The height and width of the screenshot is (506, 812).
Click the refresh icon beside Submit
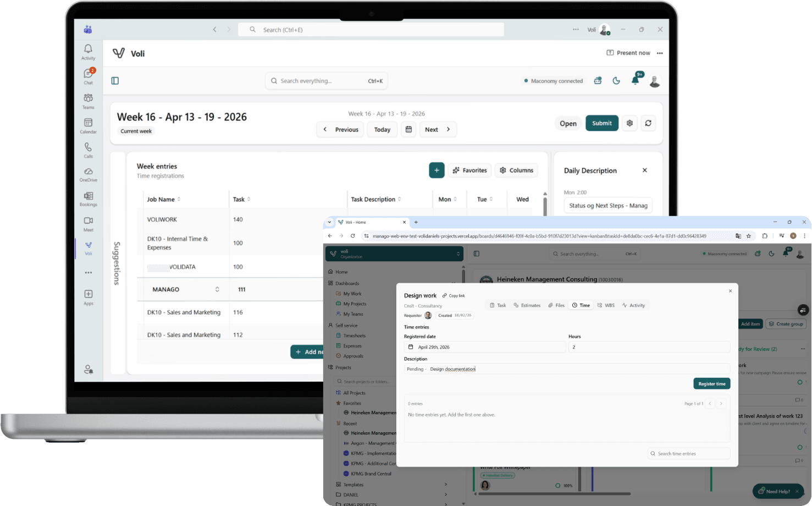648,123
